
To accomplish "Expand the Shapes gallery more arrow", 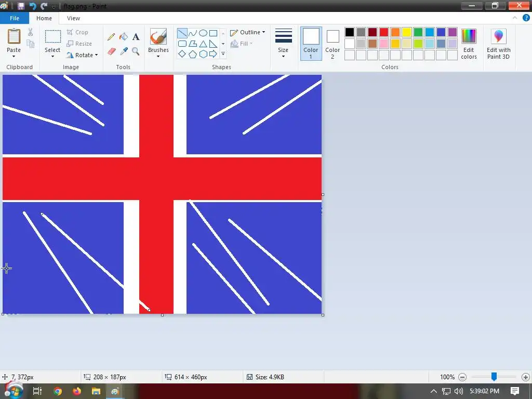I will click(x=223, y=54).
